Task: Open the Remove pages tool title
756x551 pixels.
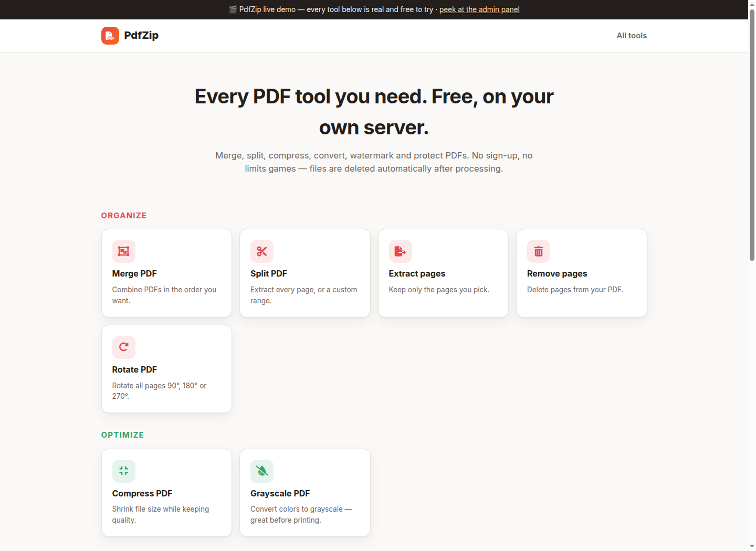Action: click(557, 273)
